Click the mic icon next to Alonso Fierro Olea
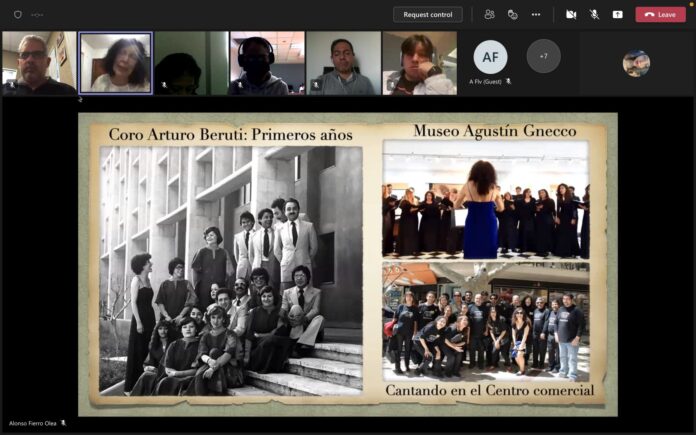Image resolution: width=696 pixels, height=435 pixels. tap(64, 423)
